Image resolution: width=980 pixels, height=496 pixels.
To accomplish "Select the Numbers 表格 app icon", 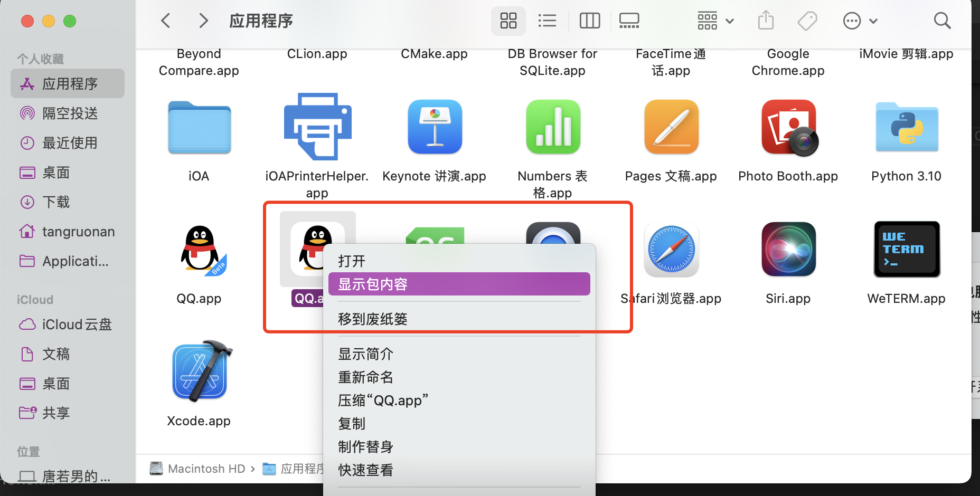I will 553,127.
